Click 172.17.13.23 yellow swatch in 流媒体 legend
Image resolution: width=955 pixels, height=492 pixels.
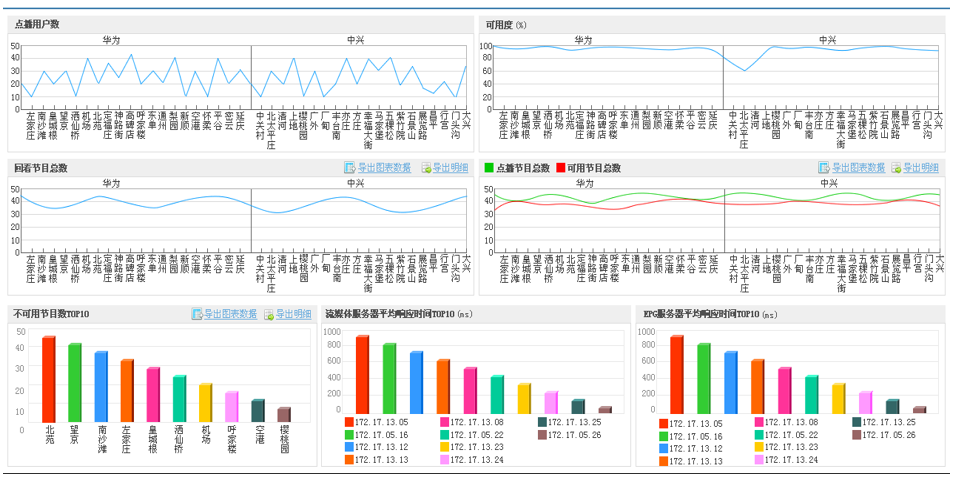(445, 447)
